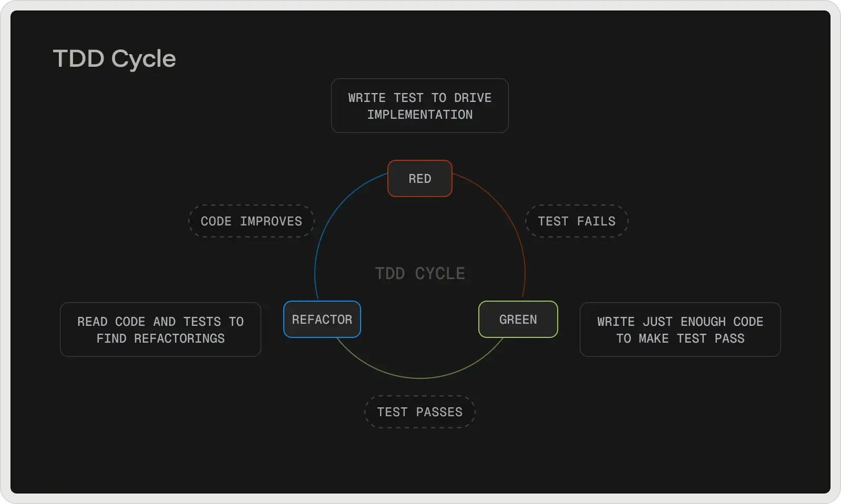Click the REFACTOR node
841x504 pixels.
coord(322,319)
